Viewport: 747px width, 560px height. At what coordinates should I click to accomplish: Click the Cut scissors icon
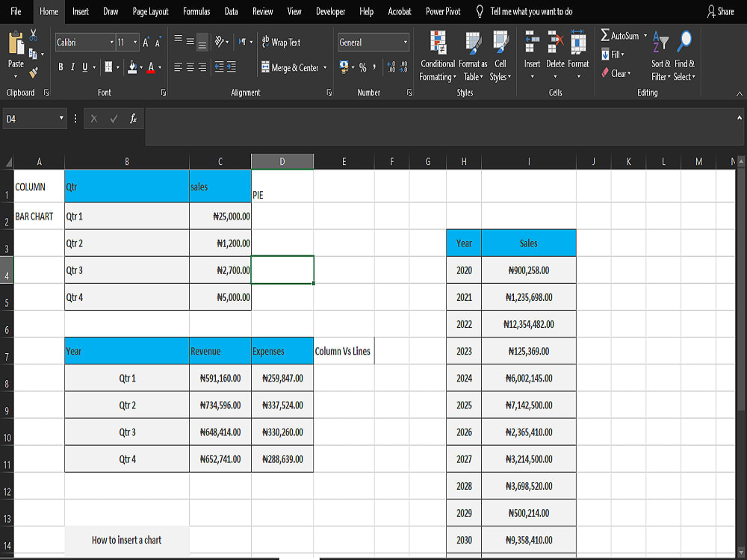click(34, 35)
